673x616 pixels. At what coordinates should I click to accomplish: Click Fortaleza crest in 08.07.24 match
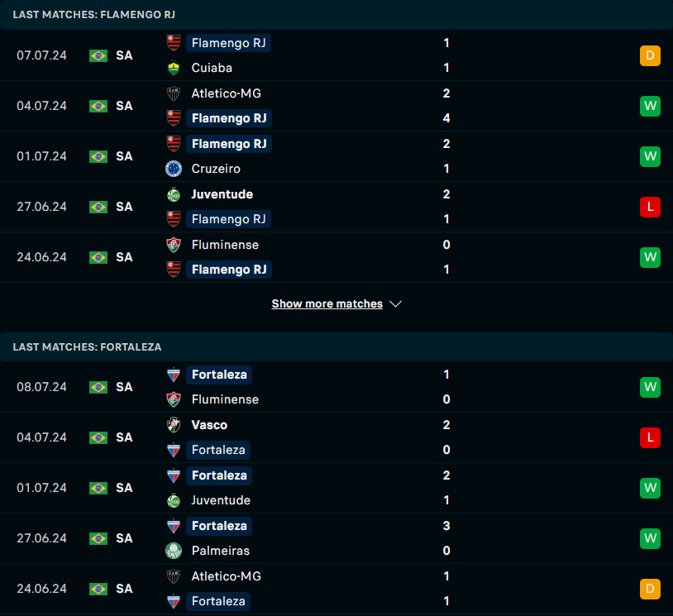174,375
